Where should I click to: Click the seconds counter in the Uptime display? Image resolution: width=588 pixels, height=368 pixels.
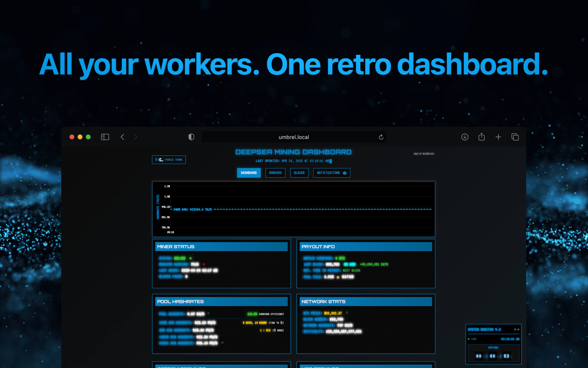point(506,356)
